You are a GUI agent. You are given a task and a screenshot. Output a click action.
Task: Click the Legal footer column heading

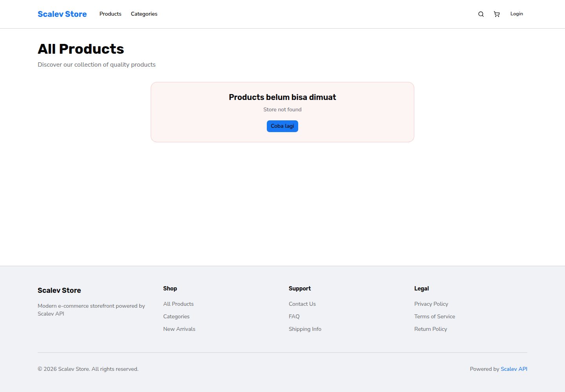pyautogui.click(x=421, y=289)
